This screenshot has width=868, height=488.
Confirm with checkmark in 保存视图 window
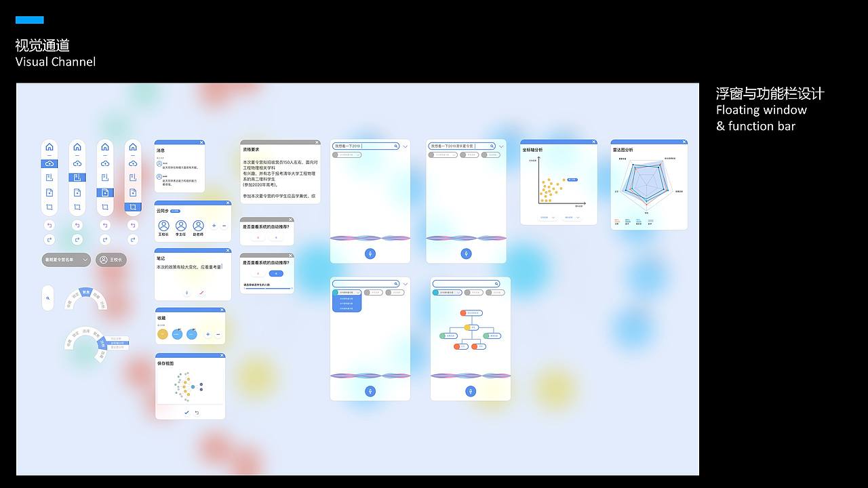tap(186, 412)
